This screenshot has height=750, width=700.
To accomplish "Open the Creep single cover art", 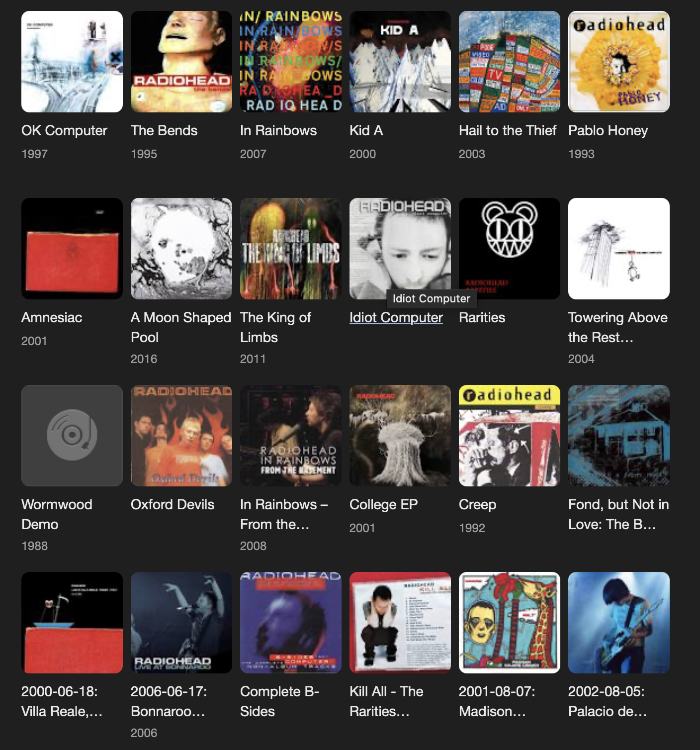I will (510, 436).
